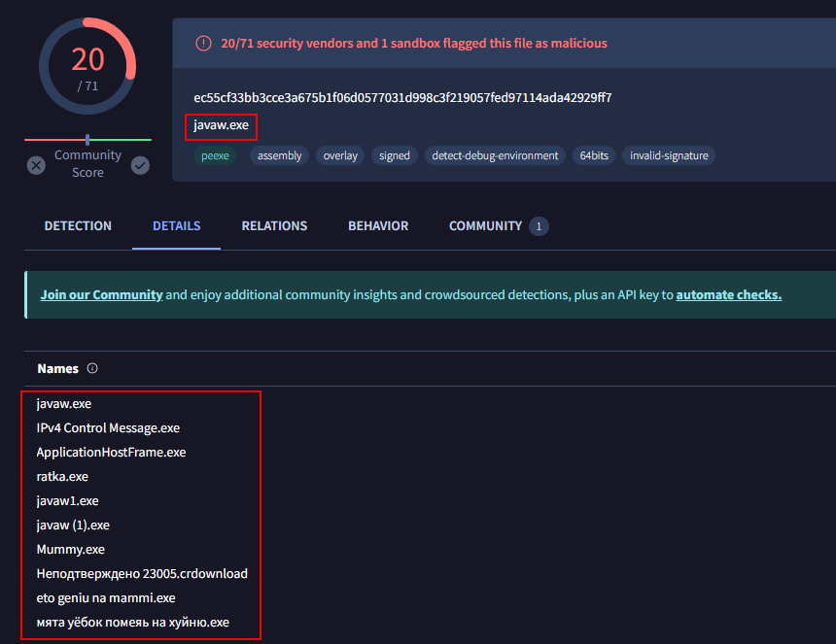The image size is (836, 644).
Task: Click the detect-debug-environment tag
Action: [495, 155]
